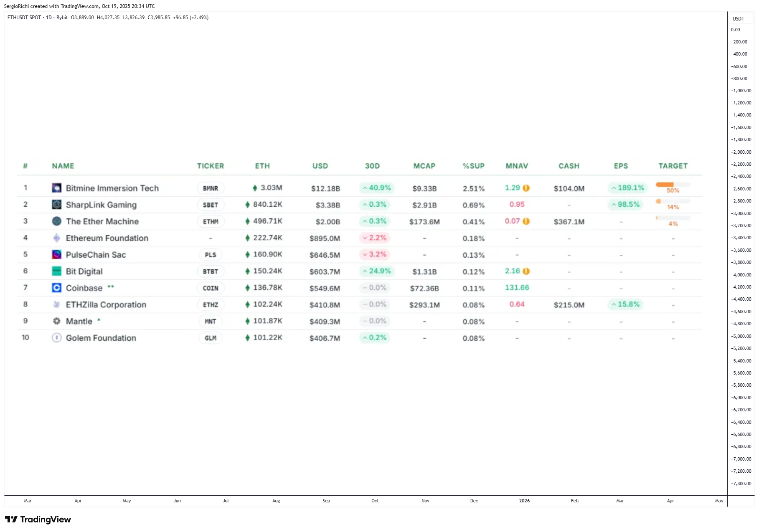Viewport: 759px width, 532px height.
Task: Sort by the TICKER column header
Action: (211, 166)
